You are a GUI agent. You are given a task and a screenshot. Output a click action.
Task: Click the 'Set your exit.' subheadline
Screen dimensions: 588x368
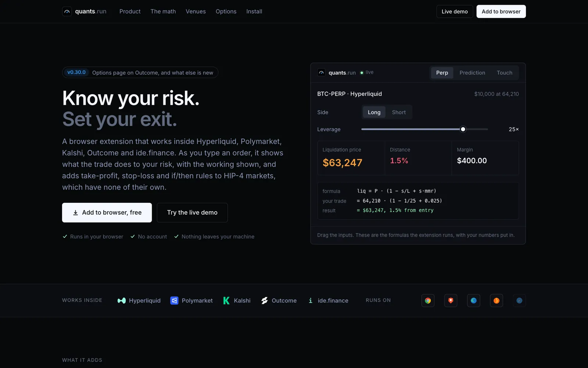[119, 119]
